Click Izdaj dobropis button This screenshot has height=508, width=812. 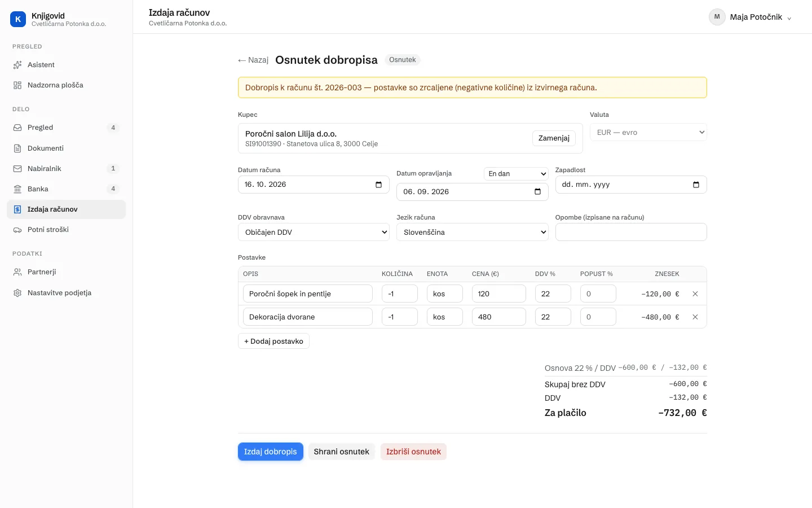pos(271,452)
